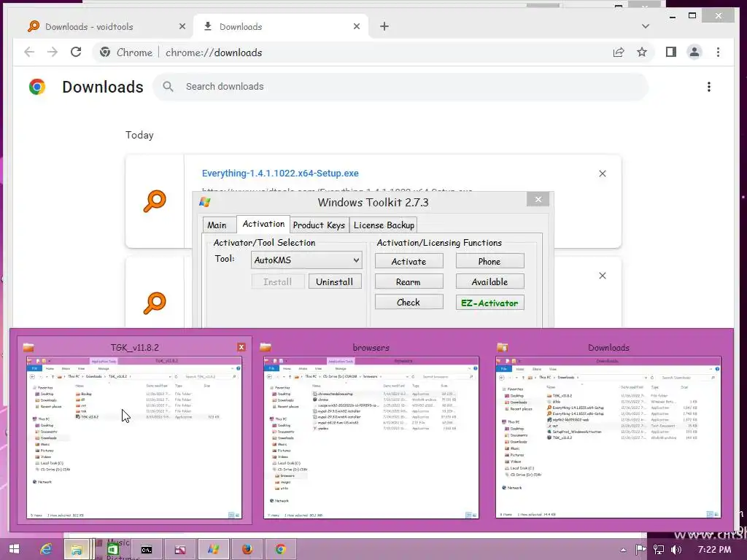Open Everything-1.4.1.1022.x64-Setup.exe download link

pos(280,174)
